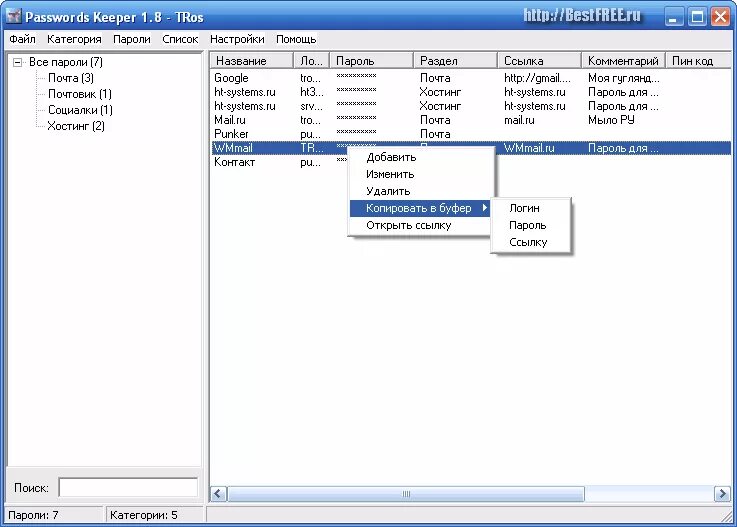This screenshot has height=527, width=737.
Task: Click the horizontal scrollbar thumb
Action: (406, 494)
